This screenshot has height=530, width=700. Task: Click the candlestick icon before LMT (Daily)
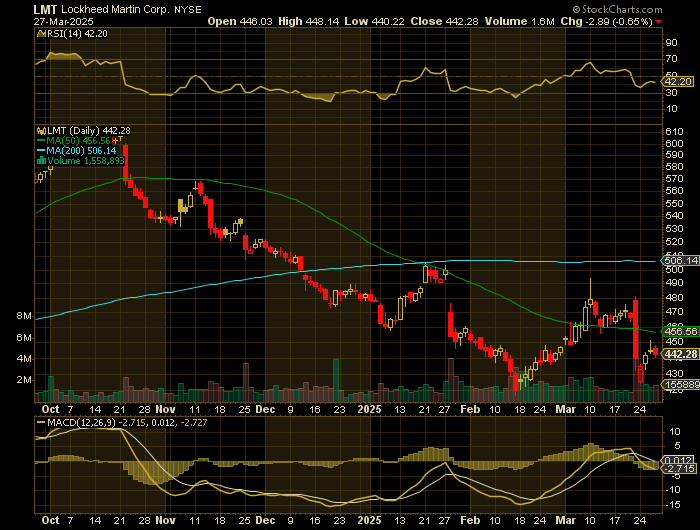[x=41, y=131]
